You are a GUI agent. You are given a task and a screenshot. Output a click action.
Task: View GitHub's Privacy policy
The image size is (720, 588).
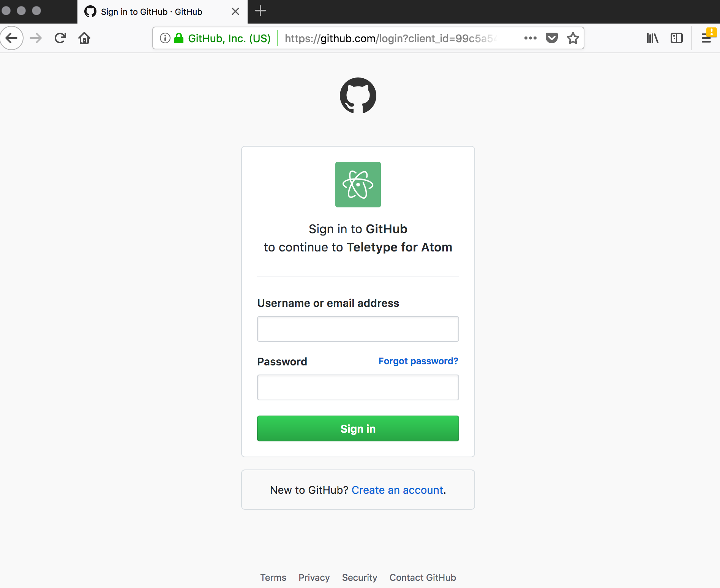[314, 577]
